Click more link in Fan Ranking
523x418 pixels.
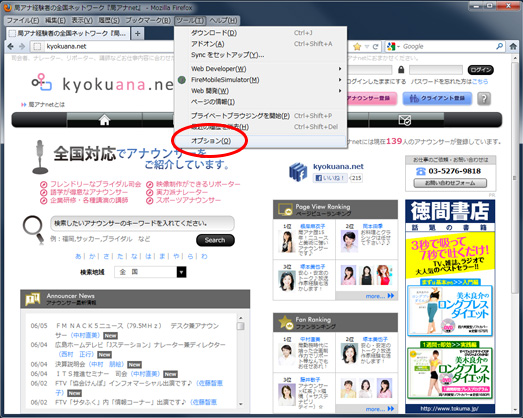(x=379, y=409)
